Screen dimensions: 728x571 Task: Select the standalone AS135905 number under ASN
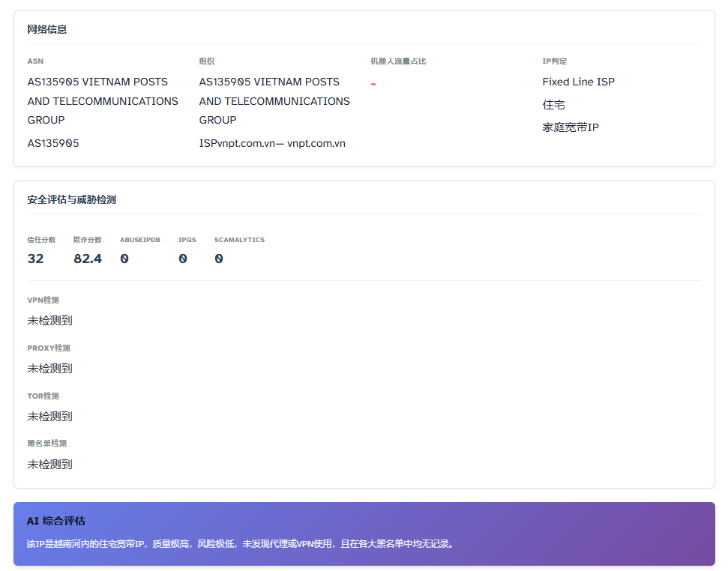click(53, 143)
